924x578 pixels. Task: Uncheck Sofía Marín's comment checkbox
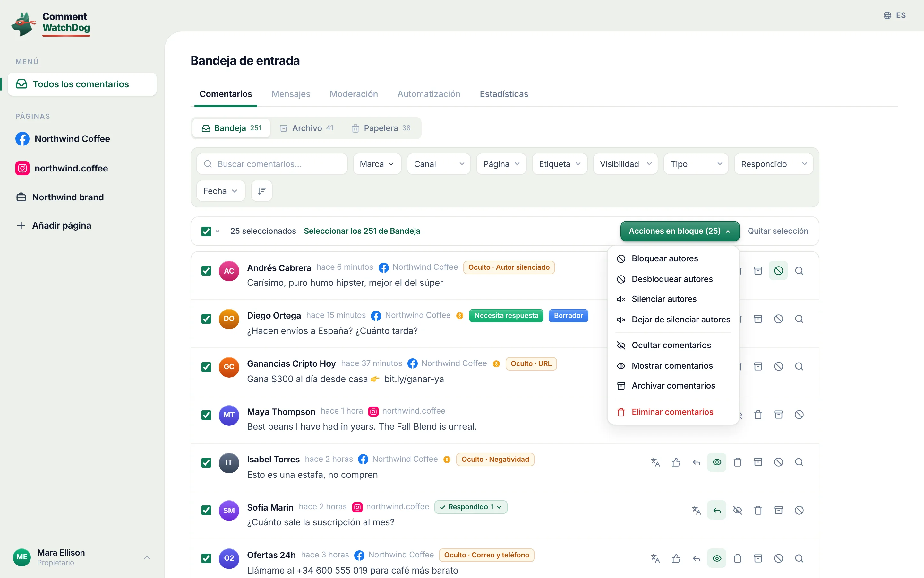click(x=206, y=510)
